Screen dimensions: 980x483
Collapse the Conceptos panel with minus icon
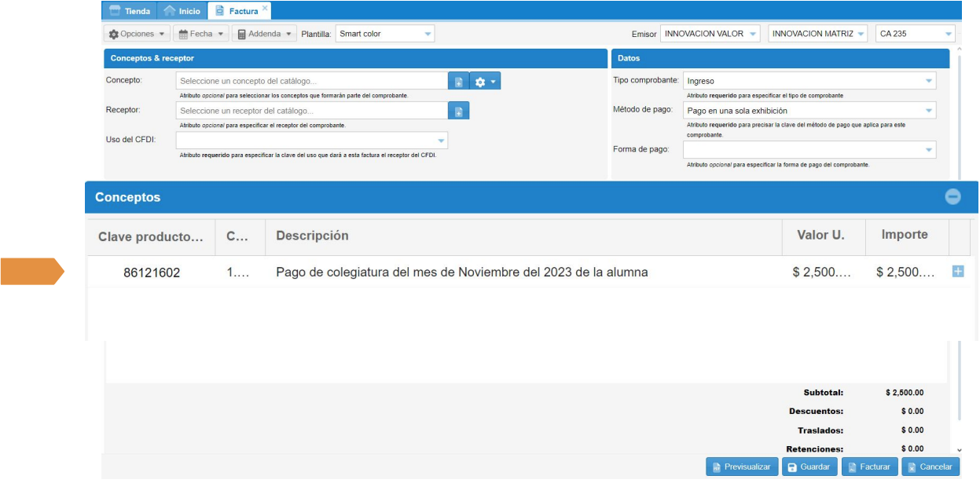coord(952,197)
